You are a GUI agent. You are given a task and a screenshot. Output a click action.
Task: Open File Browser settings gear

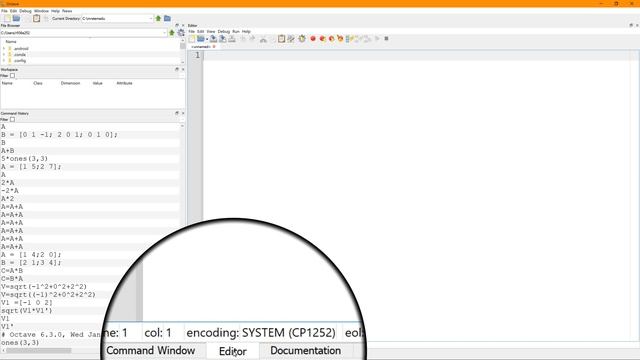[181, 33]
